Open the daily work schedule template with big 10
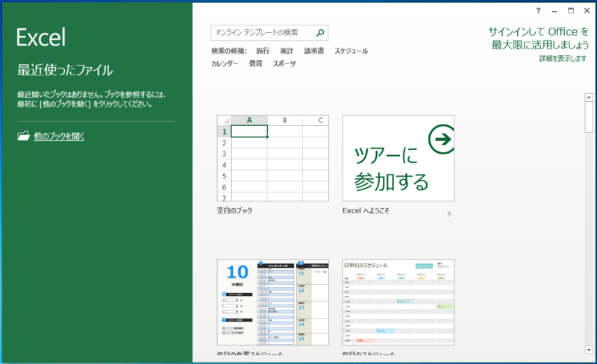The image size is (597, 364). point(272,302)
